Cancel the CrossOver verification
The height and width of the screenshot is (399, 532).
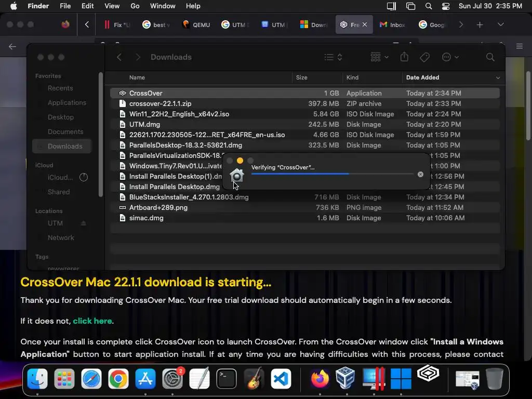[420, 175]
